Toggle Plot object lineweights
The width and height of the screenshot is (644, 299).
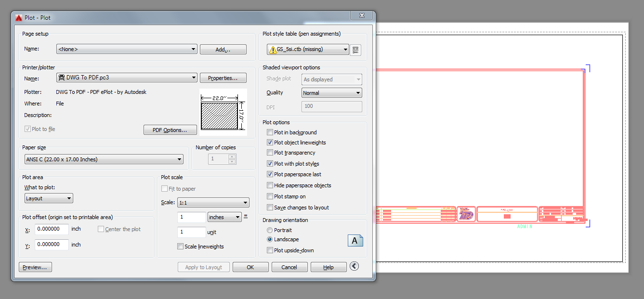[x=270, y=143]
